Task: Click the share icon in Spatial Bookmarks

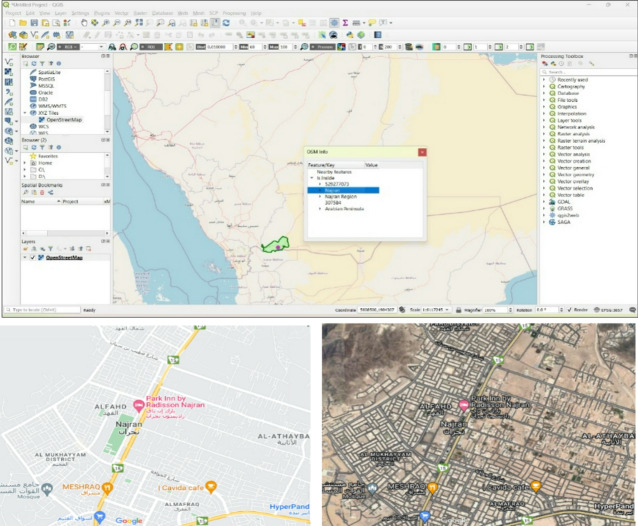Action: [x=50, y=192]
